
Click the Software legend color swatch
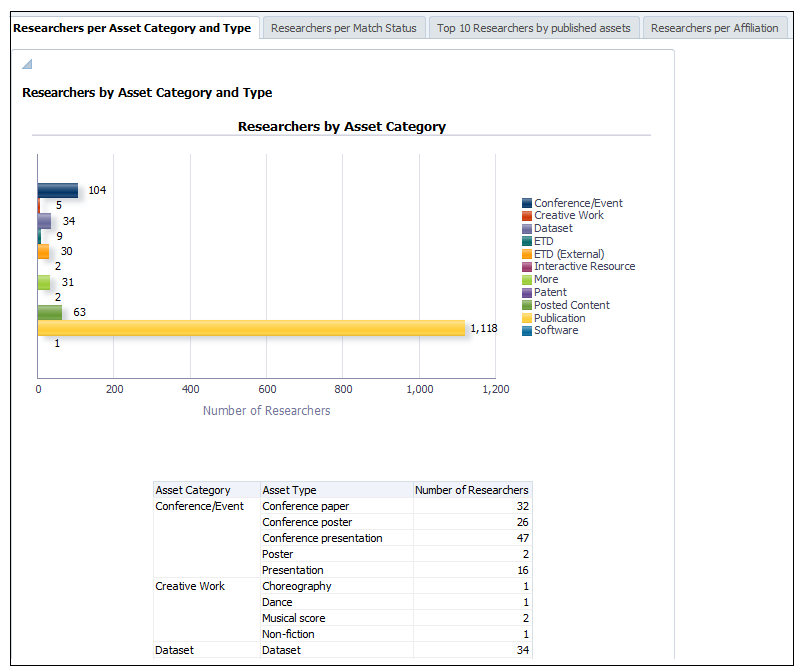point(527,331)
